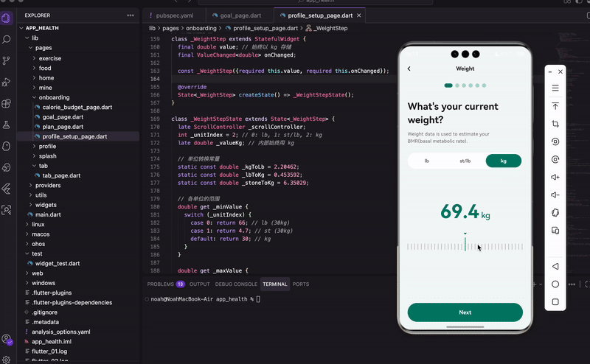The image size is (590, 364).
Task: Open the Search view in activity bar
Action: 7,40
